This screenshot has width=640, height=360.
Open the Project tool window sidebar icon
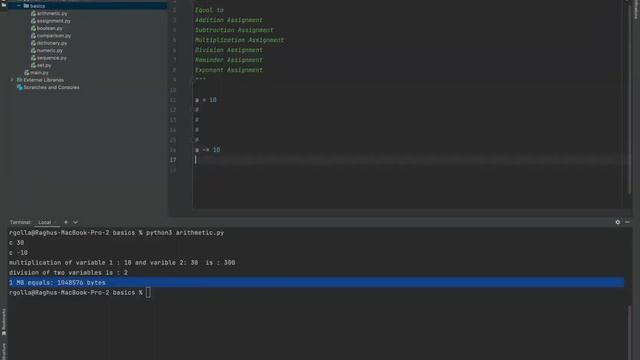(x=4, y=4)
